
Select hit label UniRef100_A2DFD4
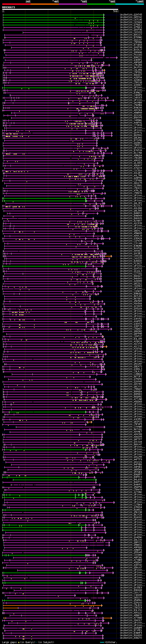click(131, 77)
